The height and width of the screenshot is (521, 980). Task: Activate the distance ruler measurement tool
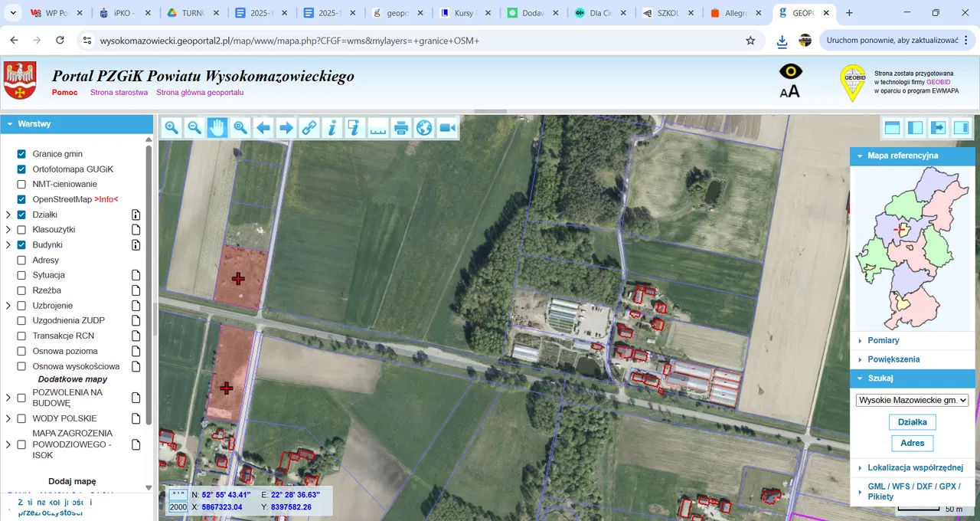click(x=378, y=128)
